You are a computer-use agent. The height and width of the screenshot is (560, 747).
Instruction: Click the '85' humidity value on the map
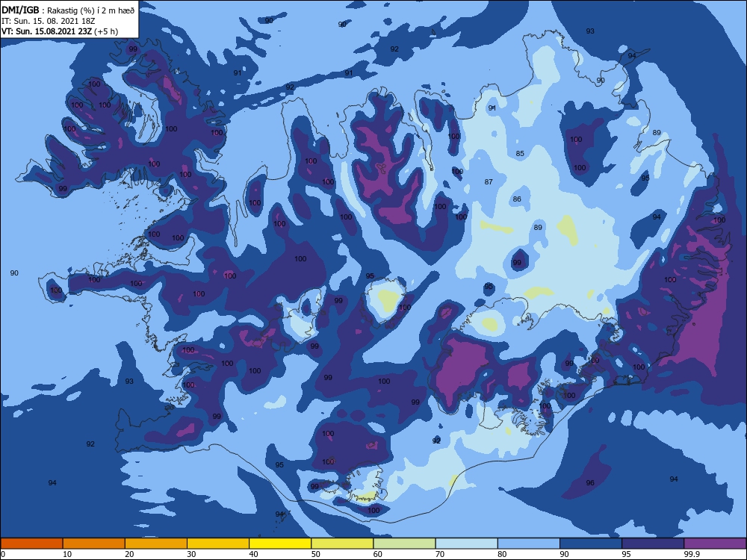point(520,153)
